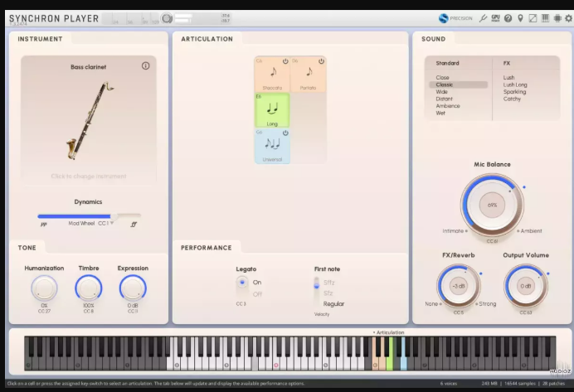Choose the Wet mixer preset
The image size is (574, 392).
(440, 113)
